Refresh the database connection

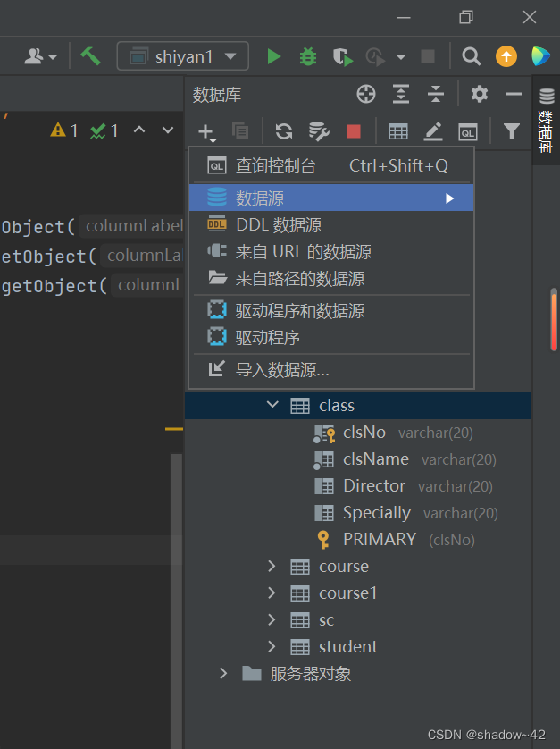[x=283, y=131]
